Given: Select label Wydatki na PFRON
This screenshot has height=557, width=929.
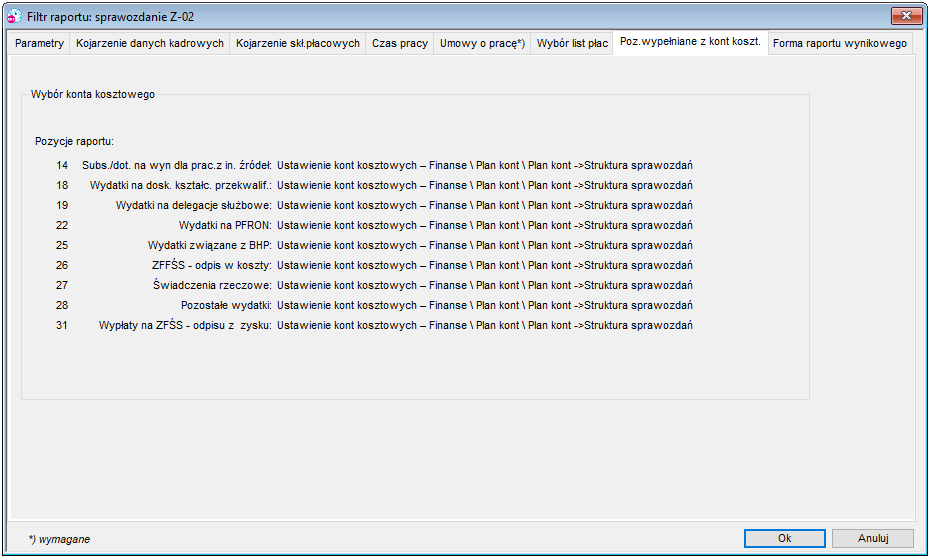Looking at the screenshot, I should pyautogui.click(x=225, y=225).
